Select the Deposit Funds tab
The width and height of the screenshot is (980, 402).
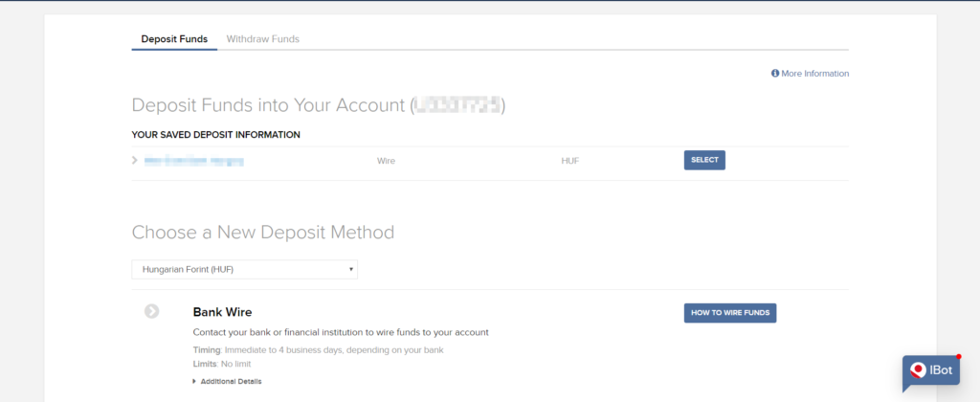174,39
